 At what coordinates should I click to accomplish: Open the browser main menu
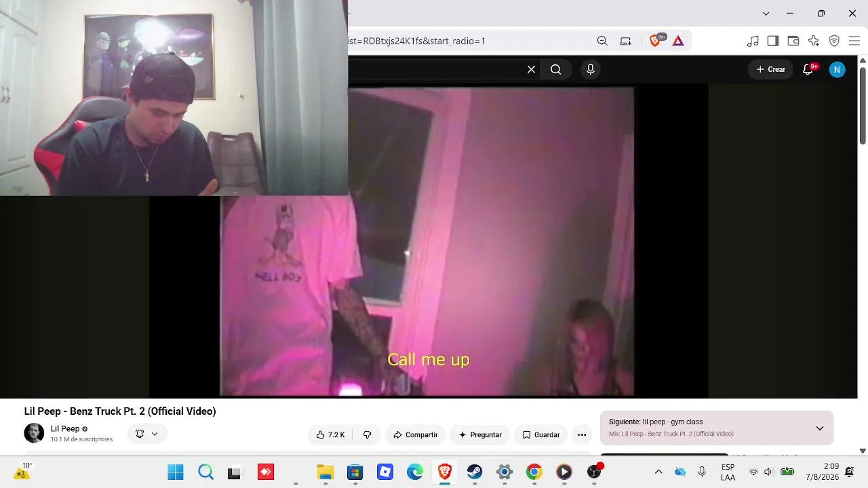click(854, 41)
